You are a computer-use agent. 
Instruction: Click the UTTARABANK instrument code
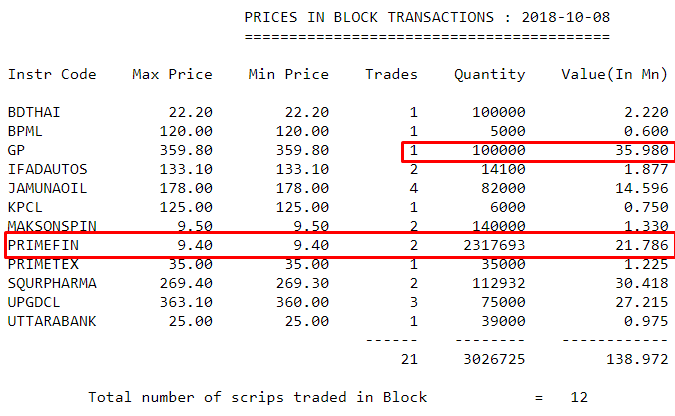(52, 321)
